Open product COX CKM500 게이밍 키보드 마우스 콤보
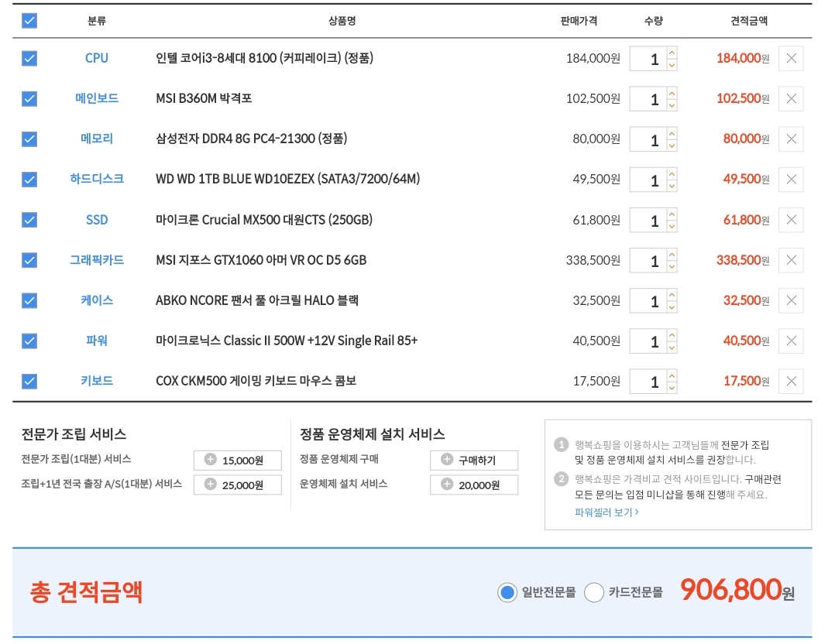Image resolution: width=835 pixels, height=644 pixels. tap(256, 381)
